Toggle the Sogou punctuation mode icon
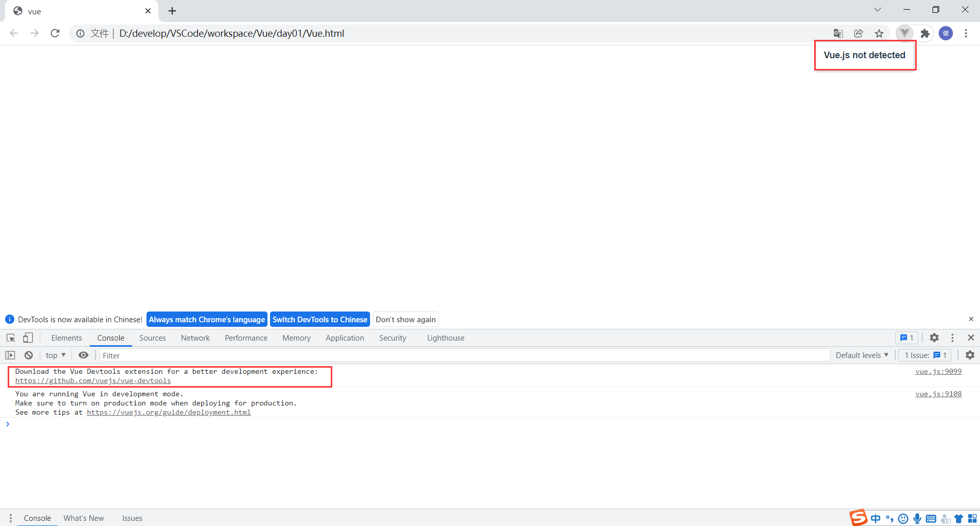Viewport: 980px width, 526px height. click(890, 518)
